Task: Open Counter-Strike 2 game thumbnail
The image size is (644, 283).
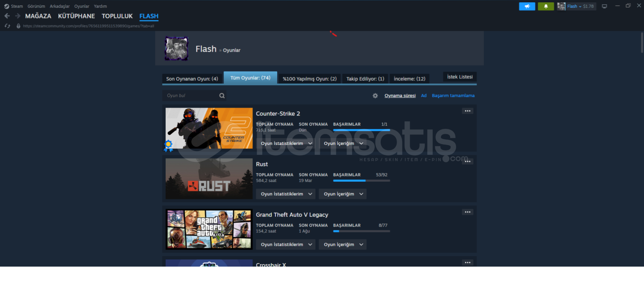Action: tap(209, 128)
